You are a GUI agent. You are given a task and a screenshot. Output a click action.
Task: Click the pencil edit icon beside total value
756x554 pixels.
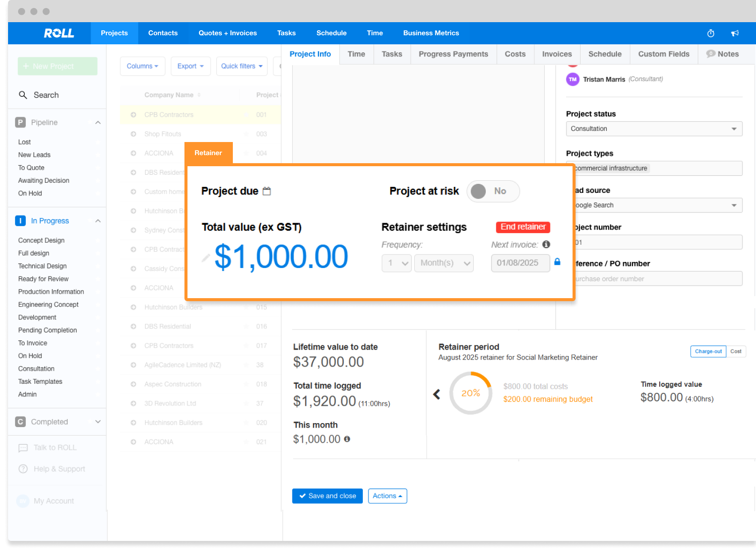(206, 258)
